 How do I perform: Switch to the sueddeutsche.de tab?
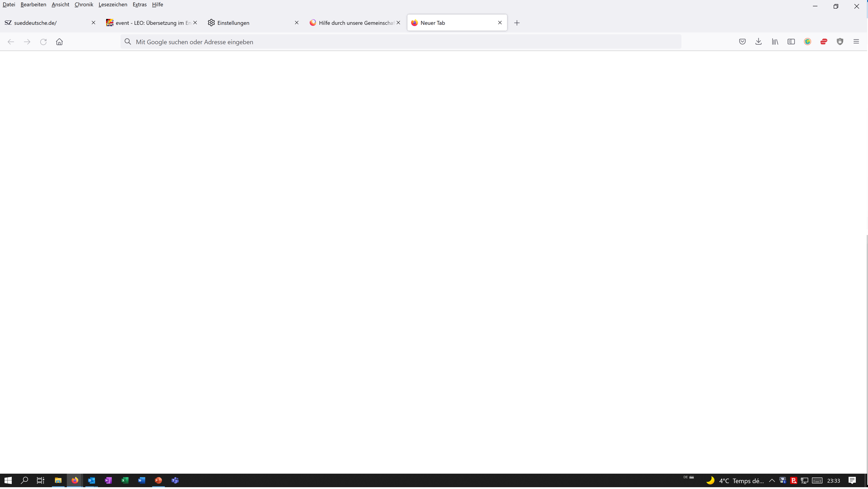[x=45, y=23]
